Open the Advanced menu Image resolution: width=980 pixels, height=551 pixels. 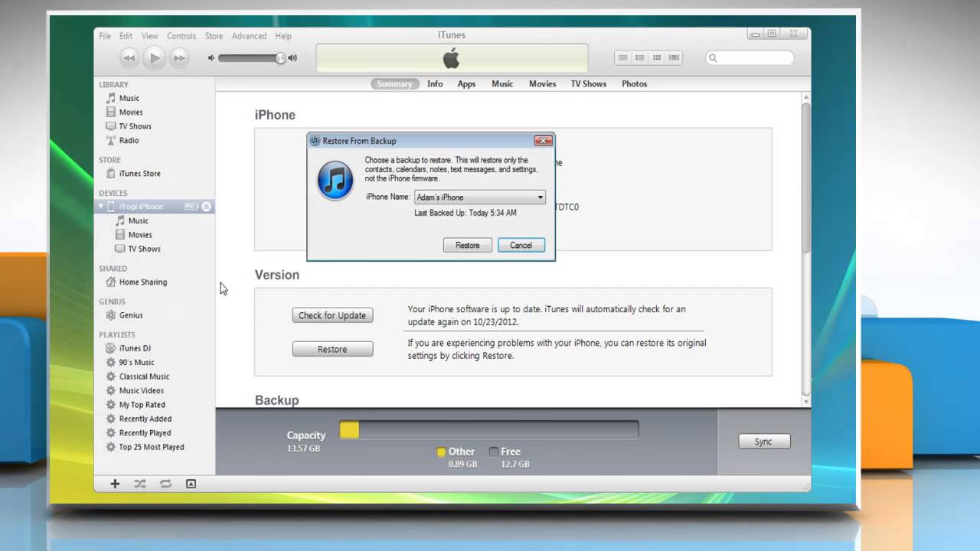[x=249, y=36]
